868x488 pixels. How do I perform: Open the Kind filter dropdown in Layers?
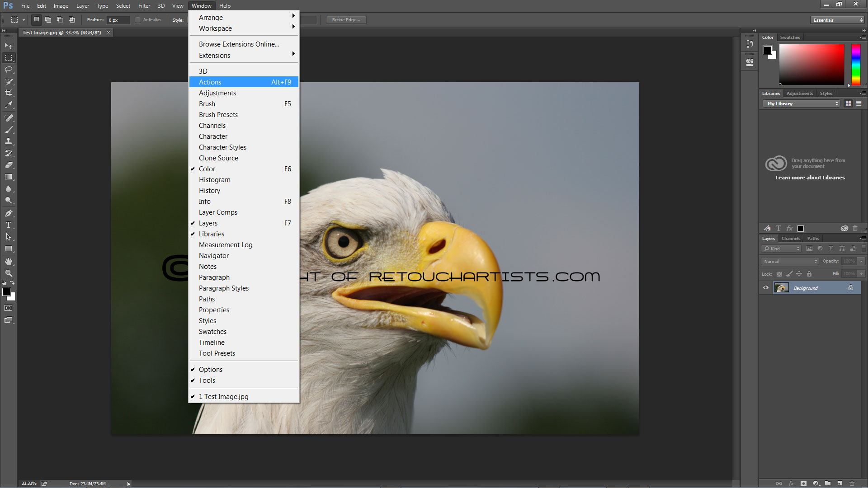781,249
